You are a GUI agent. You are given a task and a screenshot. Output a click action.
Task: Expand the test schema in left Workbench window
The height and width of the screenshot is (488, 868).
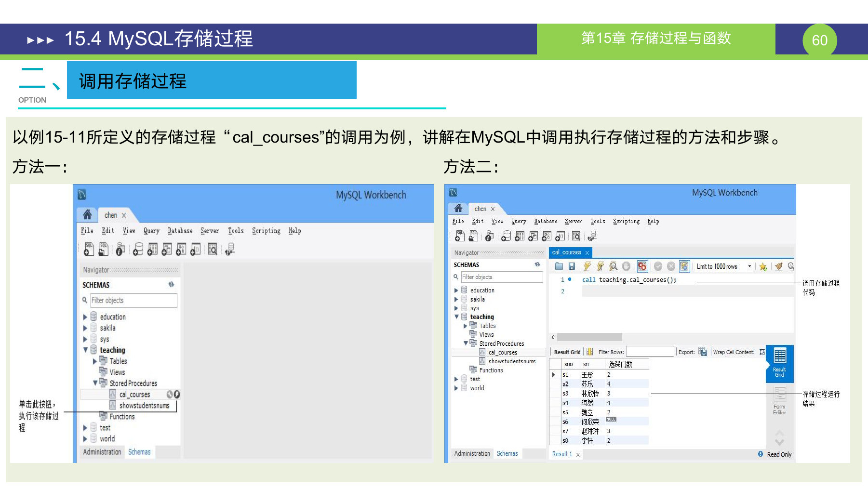point(85,428)
